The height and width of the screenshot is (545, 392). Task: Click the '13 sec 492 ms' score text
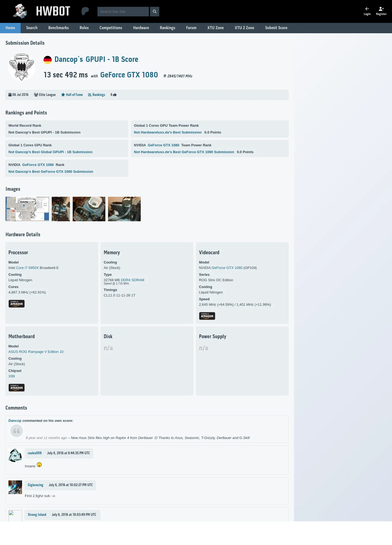click(x=66, y=75)
